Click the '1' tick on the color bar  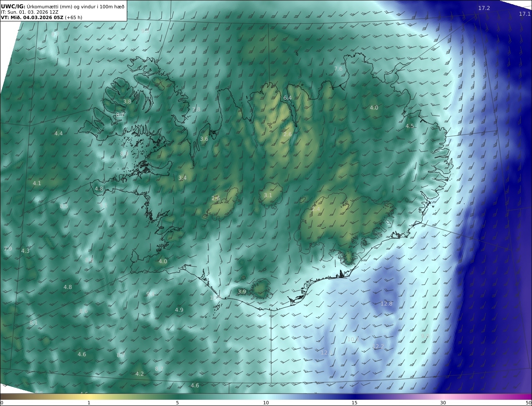click(x=89, y=403)
